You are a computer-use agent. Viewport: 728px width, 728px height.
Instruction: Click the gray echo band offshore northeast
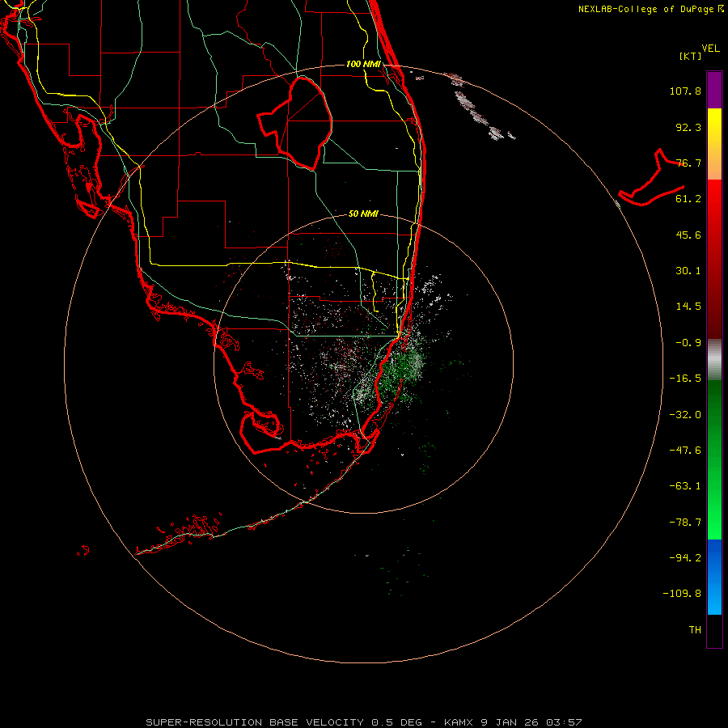[x=478, y=108]
